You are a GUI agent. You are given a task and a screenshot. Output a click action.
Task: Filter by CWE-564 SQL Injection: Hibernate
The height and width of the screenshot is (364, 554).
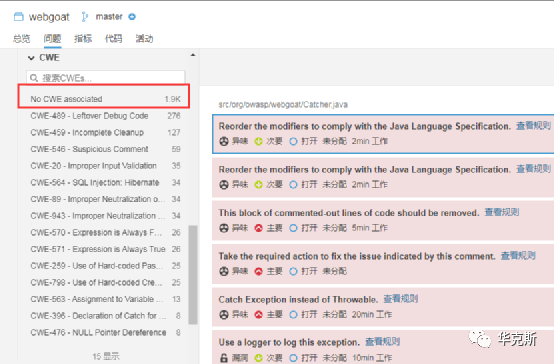tap(105, 182)
